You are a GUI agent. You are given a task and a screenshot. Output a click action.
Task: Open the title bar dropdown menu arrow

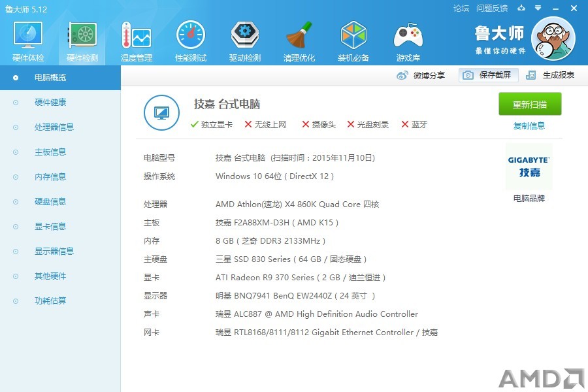coord(538,8)
